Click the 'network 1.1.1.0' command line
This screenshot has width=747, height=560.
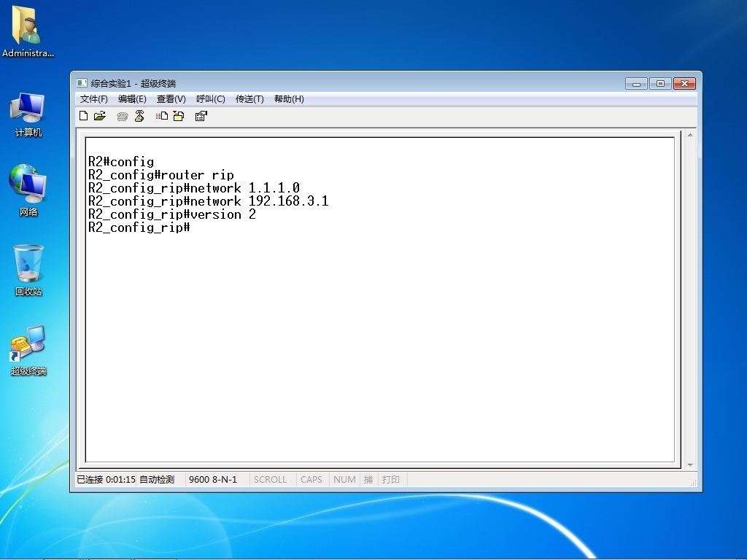pos(194,188)
